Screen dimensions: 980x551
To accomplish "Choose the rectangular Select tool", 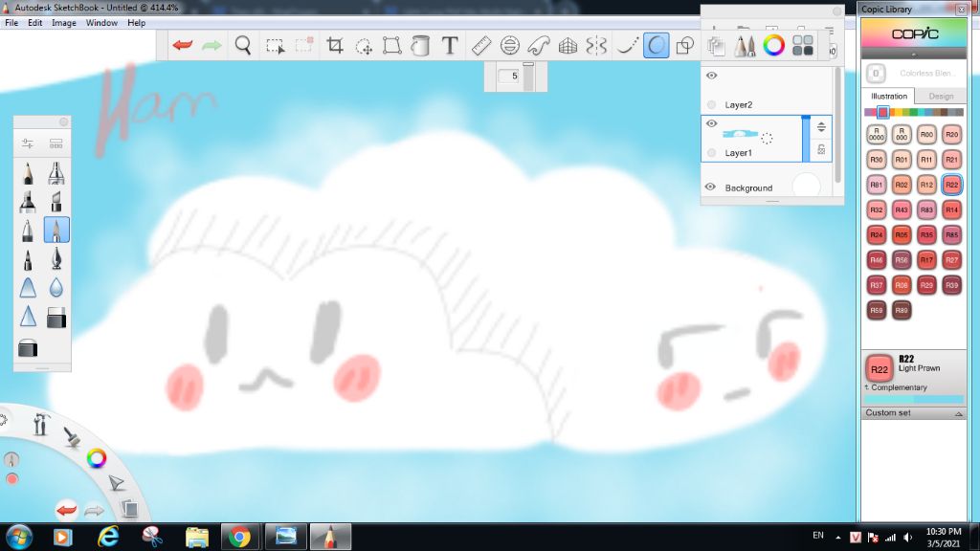I will [x=275, y=46].
